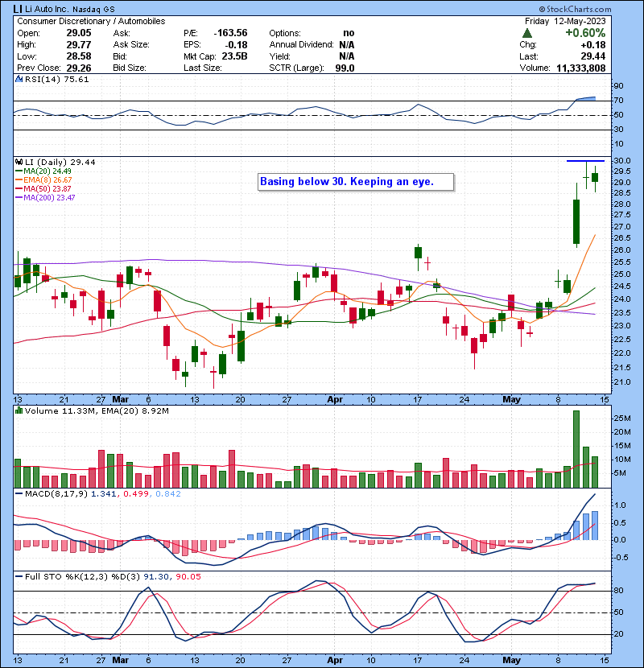Click the Open value 29.05

click(79, 33)
